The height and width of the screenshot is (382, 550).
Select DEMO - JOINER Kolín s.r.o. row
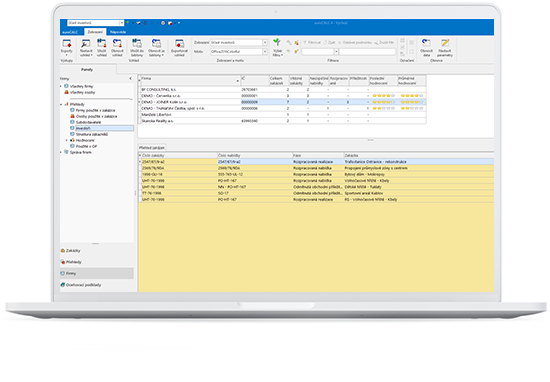(x=283, y=102)
